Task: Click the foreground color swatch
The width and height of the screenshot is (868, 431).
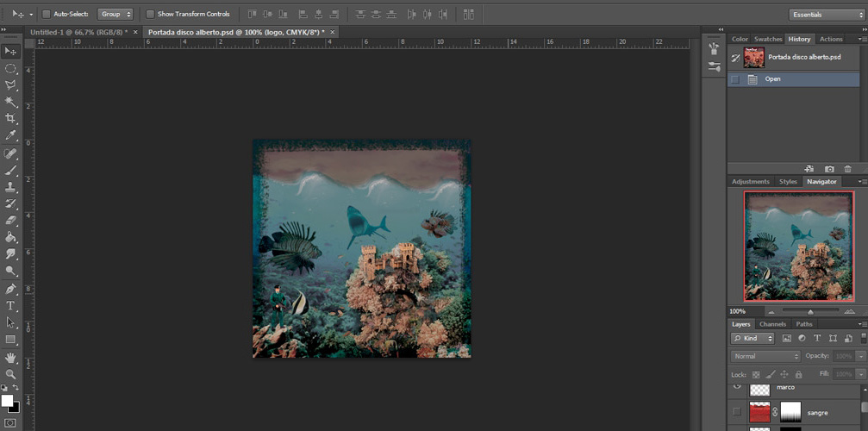Action: pos(8,401)
